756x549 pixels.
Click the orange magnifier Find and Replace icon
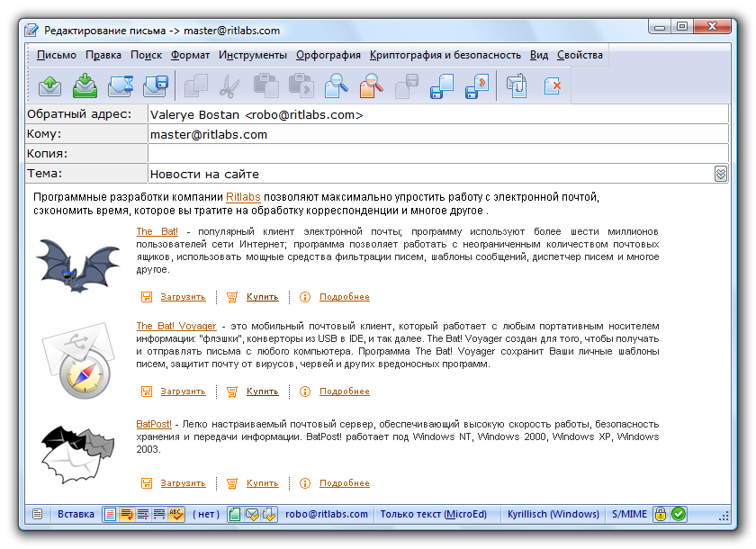click(371, 86)
